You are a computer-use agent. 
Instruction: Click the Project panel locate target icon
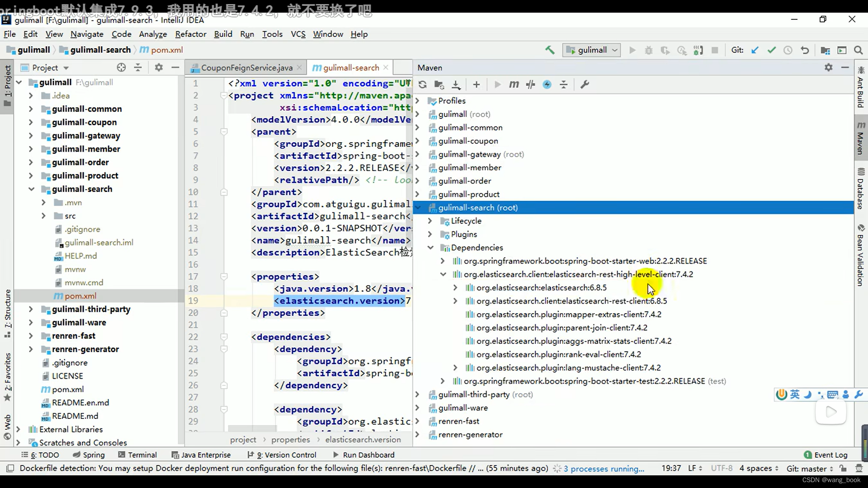tap(121, 67)
